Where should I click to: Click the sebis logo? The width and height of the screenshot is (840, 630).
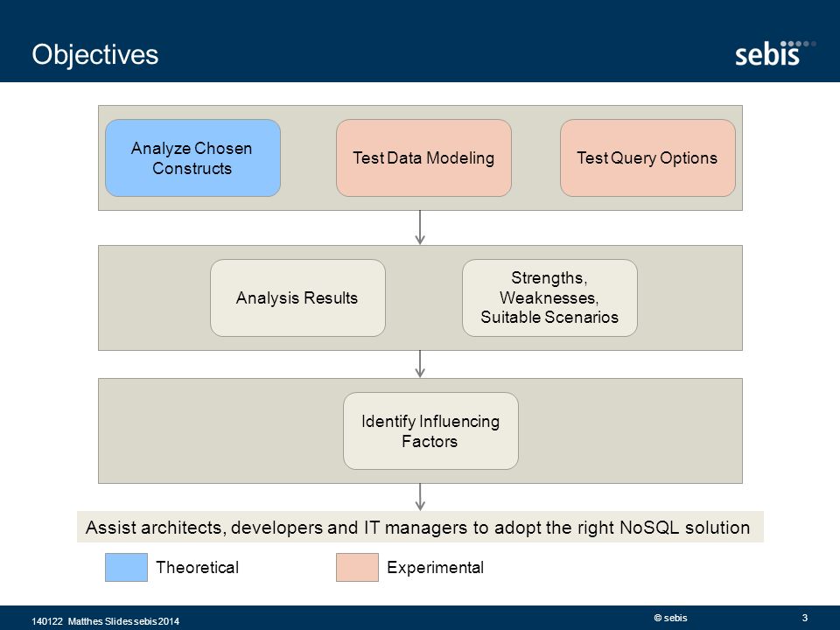coord(774,53)
